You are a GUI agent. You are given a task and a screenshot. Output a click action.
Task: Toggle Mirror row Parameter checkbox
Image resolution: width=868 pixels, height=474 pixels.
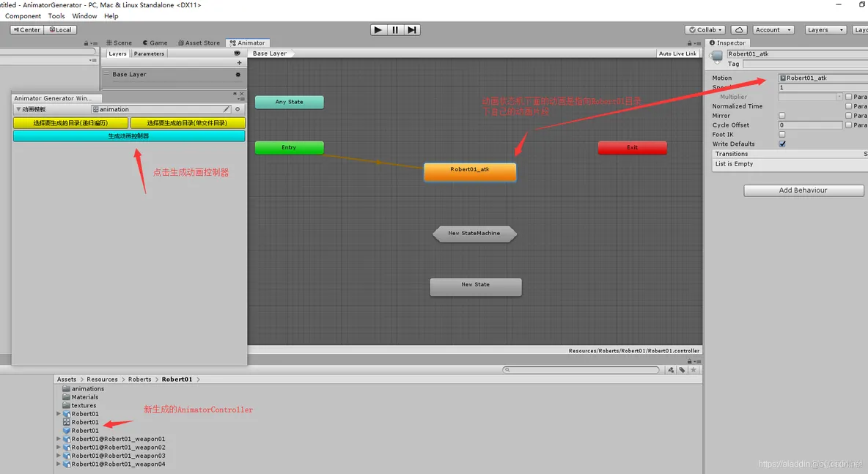click(849, 116)
